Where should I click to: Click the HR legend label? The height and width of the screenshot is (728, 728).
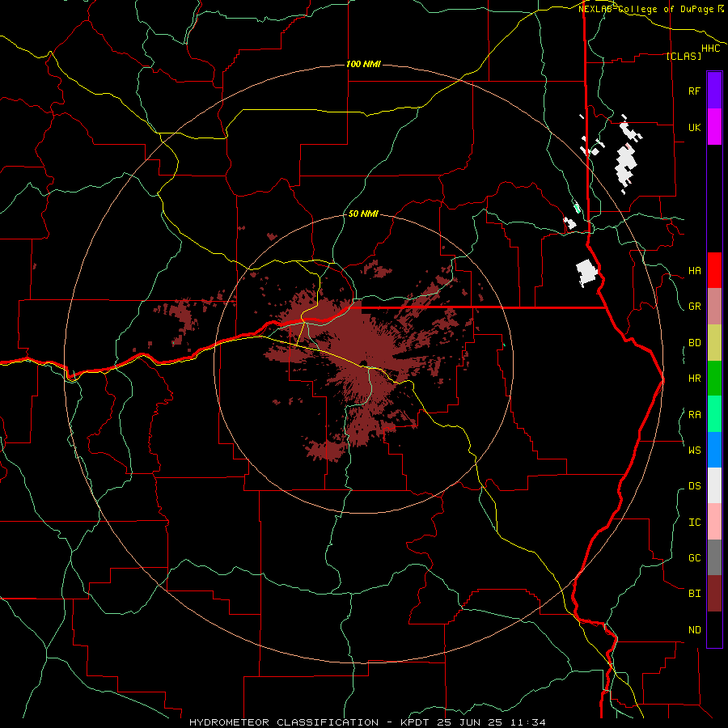tap(694, 379)
